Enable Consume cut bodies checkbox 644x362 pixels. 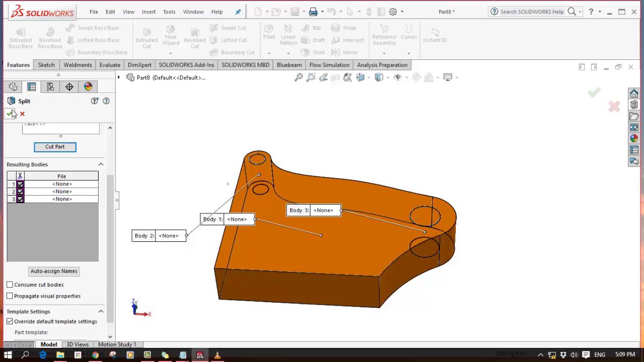[10, 285]
